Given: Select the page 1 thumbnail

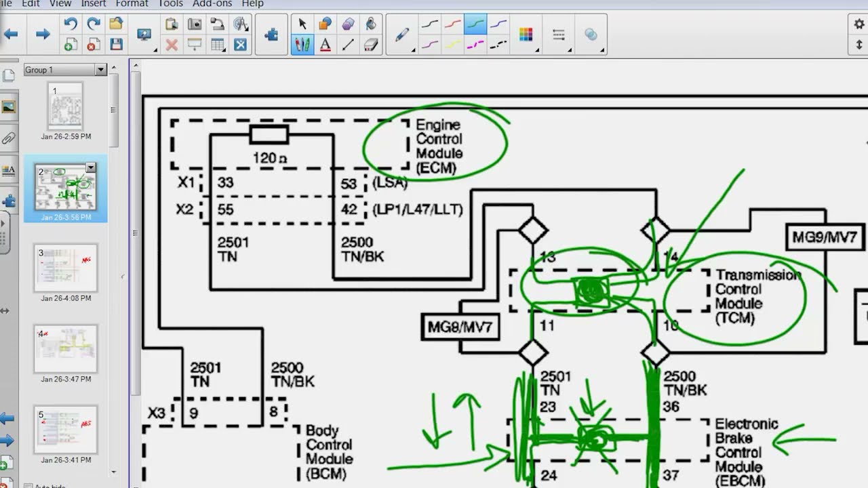Looking at the screenshot, I should tap(65, 106).
